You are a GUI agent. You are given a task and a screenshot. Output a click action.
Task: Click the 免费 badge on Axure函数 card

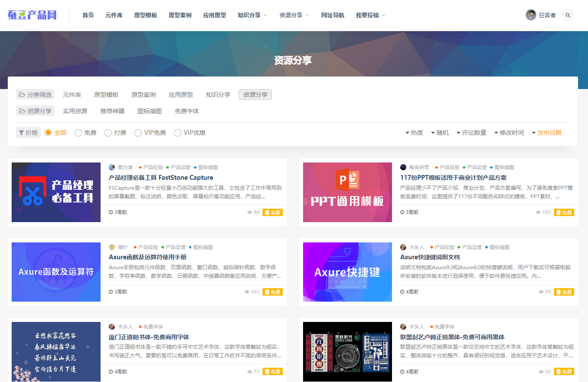(x=272, y=292)
